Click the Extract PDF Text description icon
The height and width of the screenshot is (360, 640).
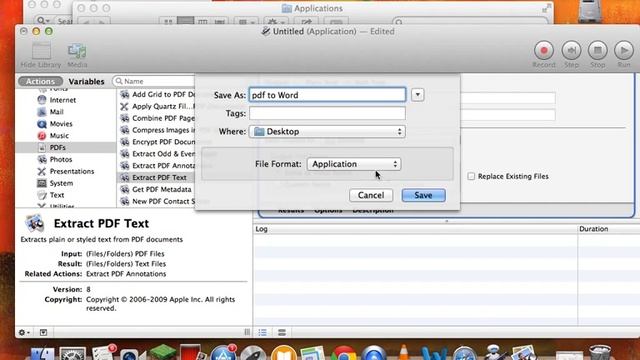pos(34,223)
